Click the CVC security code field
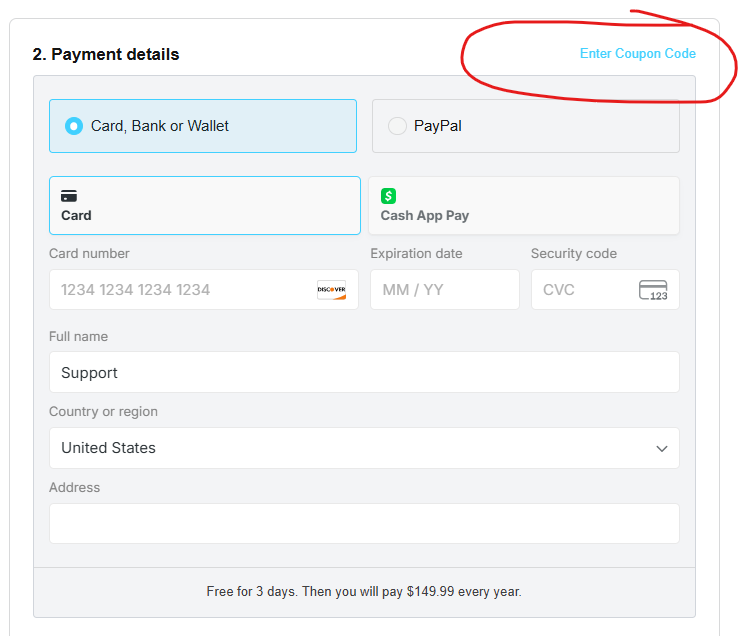This screenshot has width=738, height=636. pyautogui.click(x=605, y=290)
